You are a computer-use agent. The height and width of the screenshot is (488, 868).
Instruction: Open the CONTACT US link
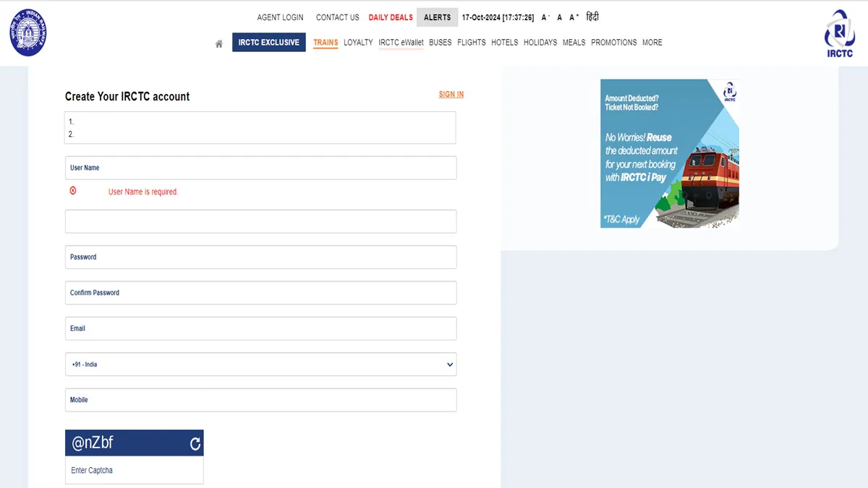pyautogui.click(x=338, y=17)
